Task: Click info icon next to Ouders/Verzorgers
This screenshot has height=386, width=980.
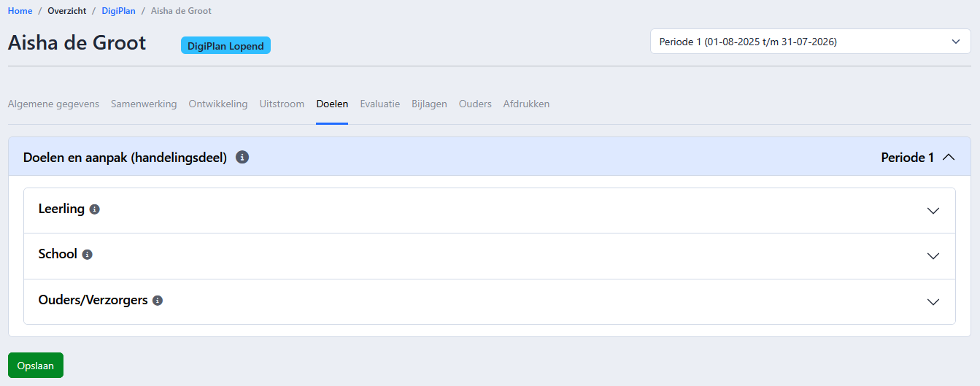Action: point(158,300)
